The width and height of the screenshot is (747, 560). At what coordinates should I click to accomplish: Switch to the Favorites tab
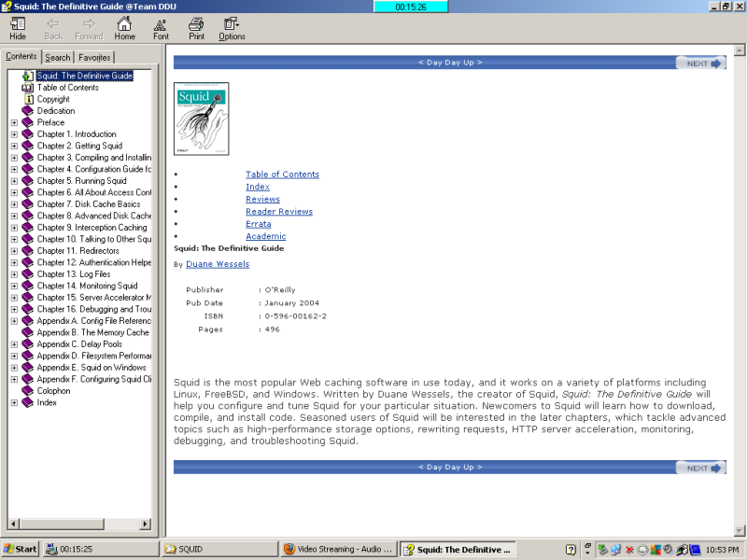[94, 57]
